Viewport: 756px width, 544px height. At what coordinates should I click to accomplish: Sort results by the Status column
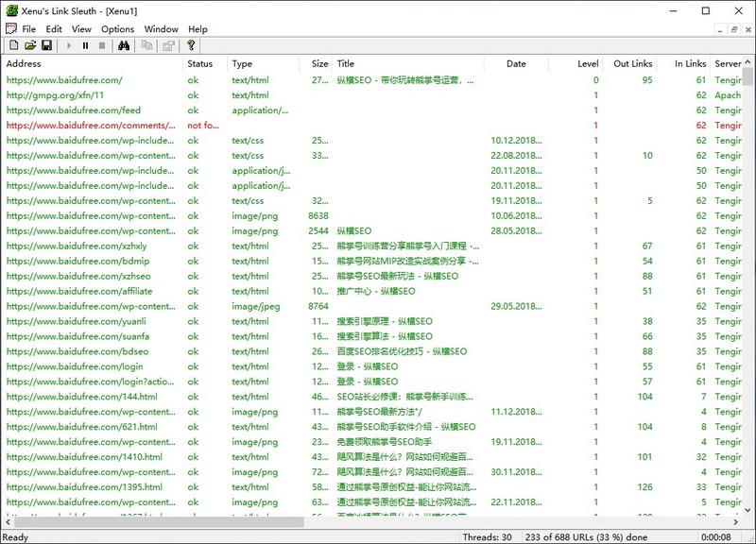pos(198,63)
